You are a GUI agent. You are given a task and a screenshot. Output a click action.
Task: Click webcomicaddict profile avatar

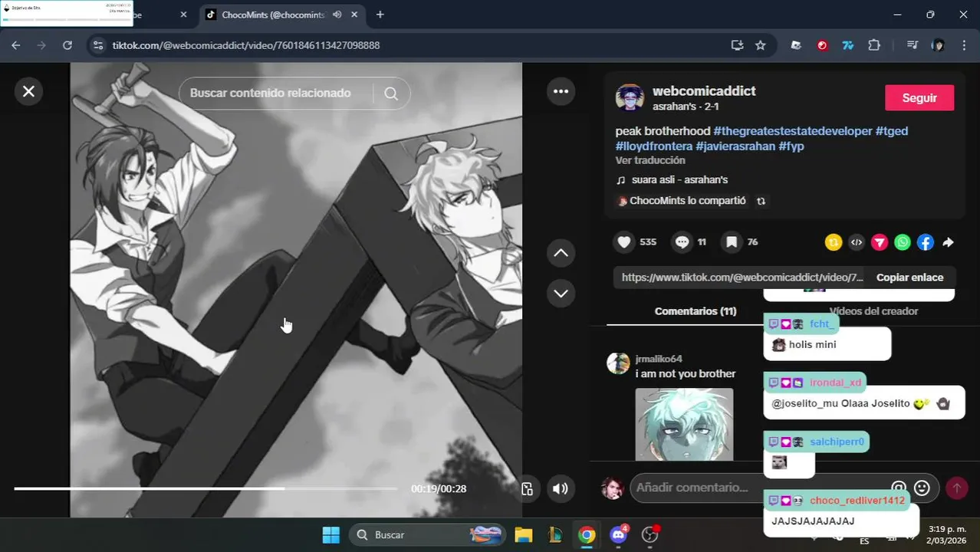(x=630, y=98)
